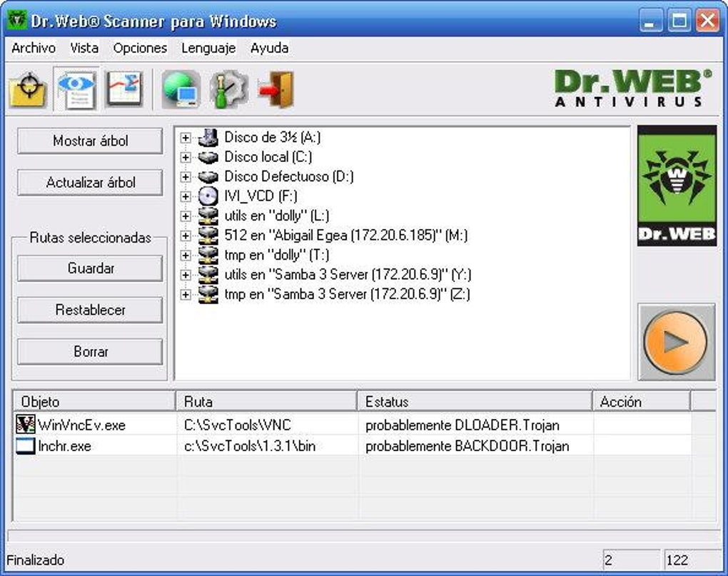The height and width of the screenshot is (576, 728).
Task: Select the lnchr.exe result row name
Action: (x=64, y=446)
